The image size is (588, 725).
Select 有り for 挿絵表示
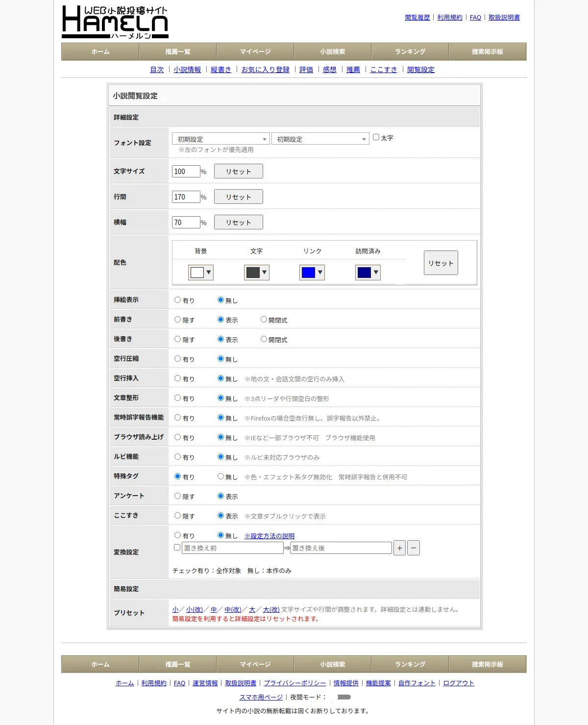pyautogui.click(x=178, y=300)
